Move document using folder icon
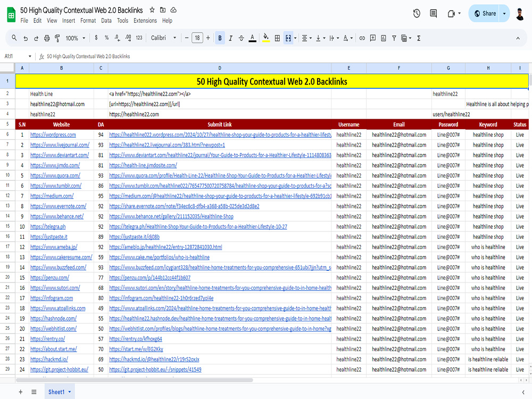The width and height of the screenshot is (532, 399). coord(163,10)
